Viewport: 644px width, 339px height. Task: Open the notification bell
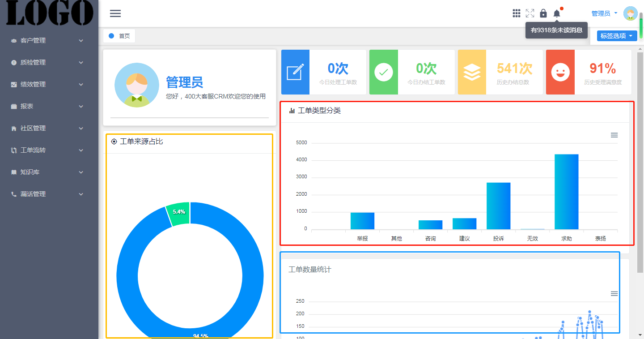click(557, 13)
